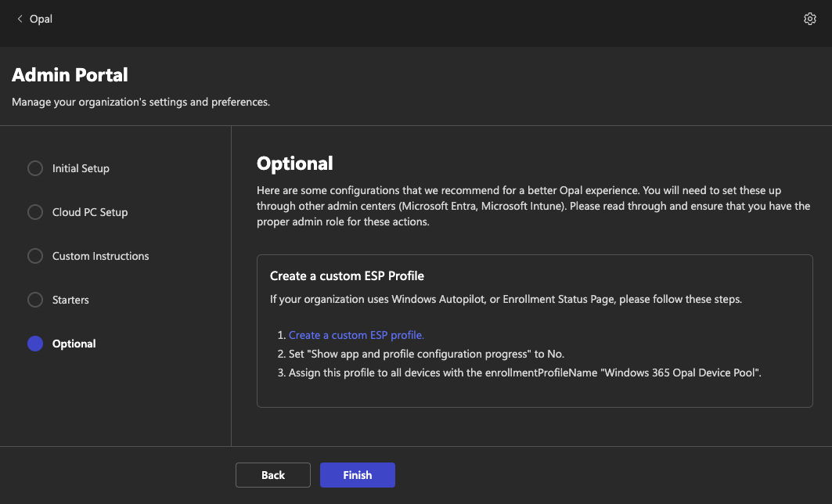Click the Custom Instructions step circle
This screenshot has width=832, height=504.
tap(35, 256)
